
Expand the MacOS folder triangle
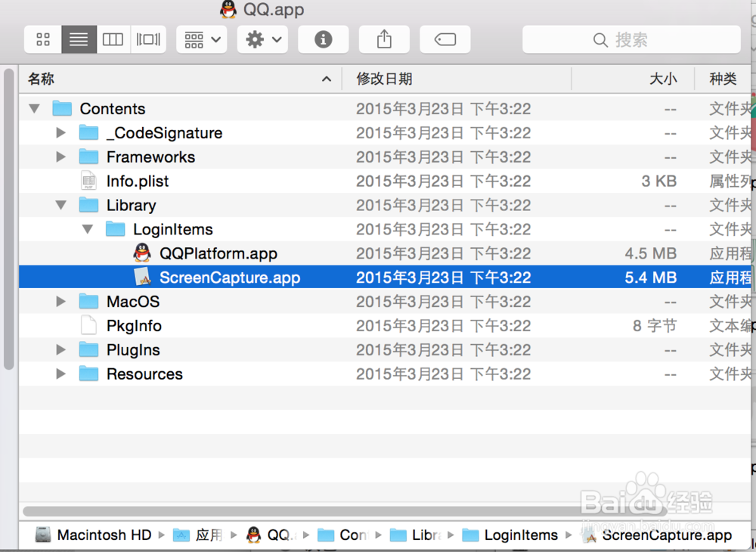click(60, 301)
